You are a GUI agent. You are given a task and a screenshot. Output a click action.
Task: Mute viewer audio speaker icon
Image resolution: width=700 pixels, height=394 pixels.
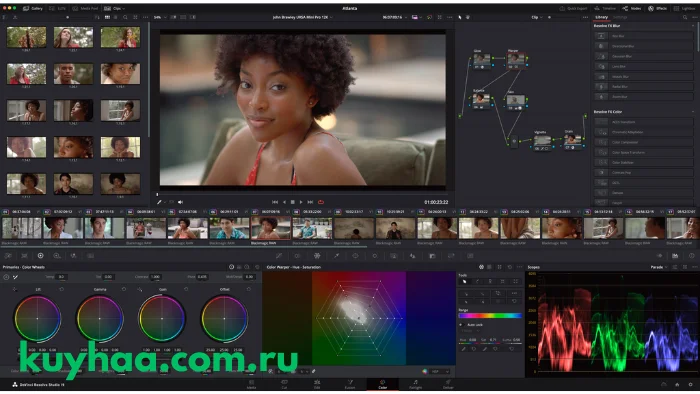pyautogui.click(x=180, y=202)
